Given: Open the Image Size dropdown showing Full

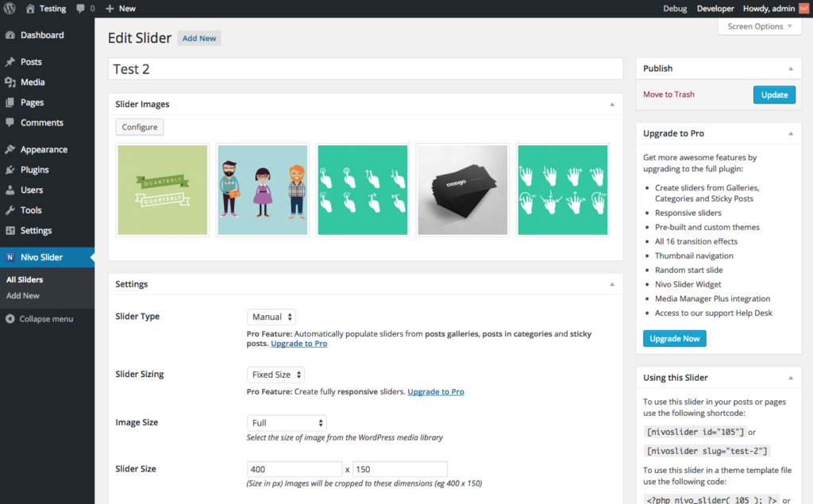Looking at the screenshot, I should (286, 422).
